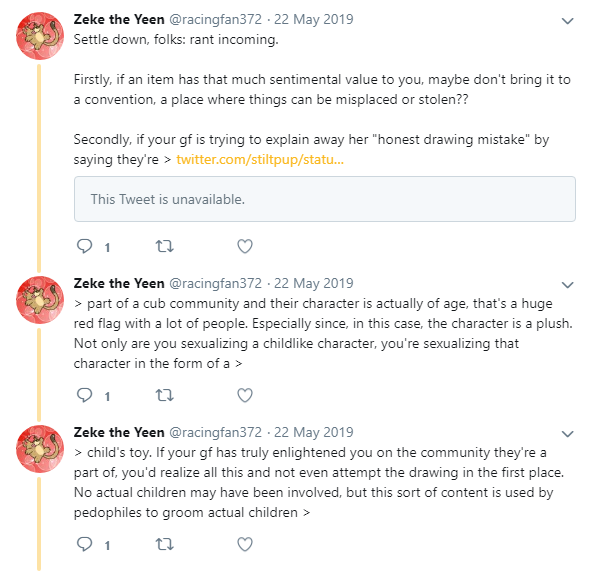Reply to the third "child's toy" tweet
Screen dimensions: 611x572
(x=85, y=545)
